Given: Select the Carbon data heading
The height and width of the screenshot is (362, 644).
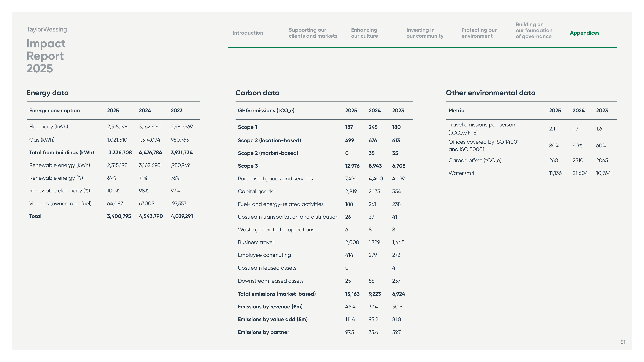Looking at the screenshot, I should [x=257, y=93].
